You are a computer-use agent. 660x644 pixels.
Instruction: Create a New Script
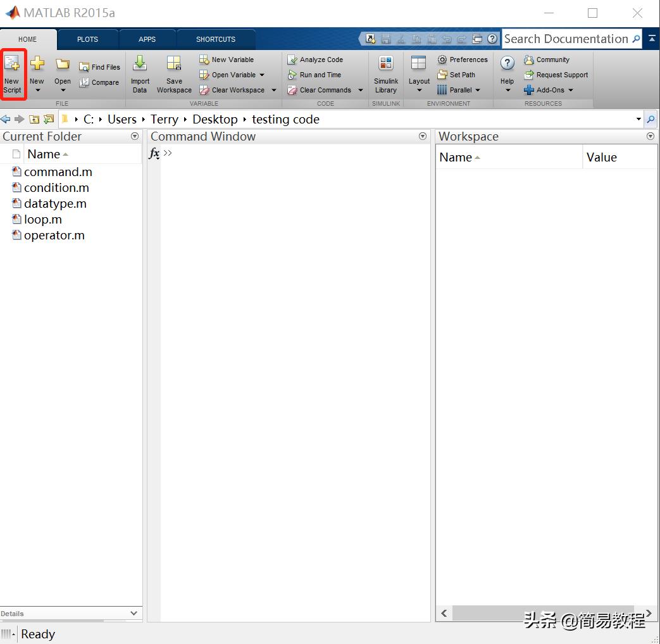point(13,75)
